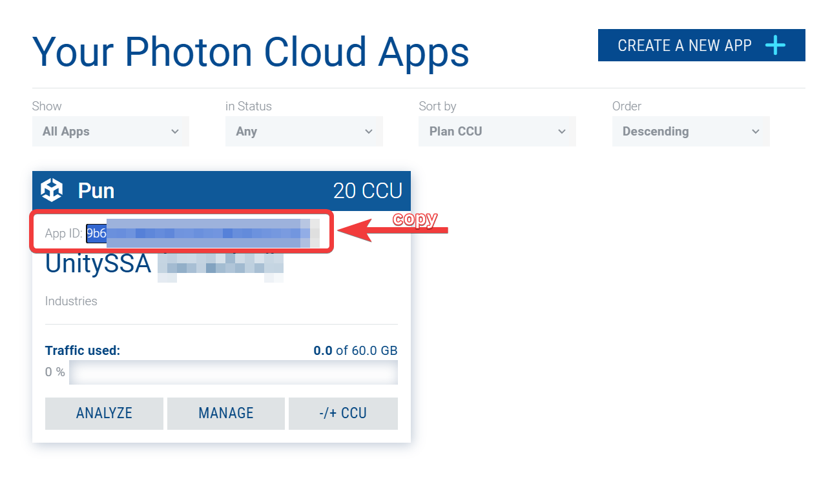The height and width of the screenshot is (504, 830).
Task: Click the ANALYZE button
Action: tap(104, 413)
